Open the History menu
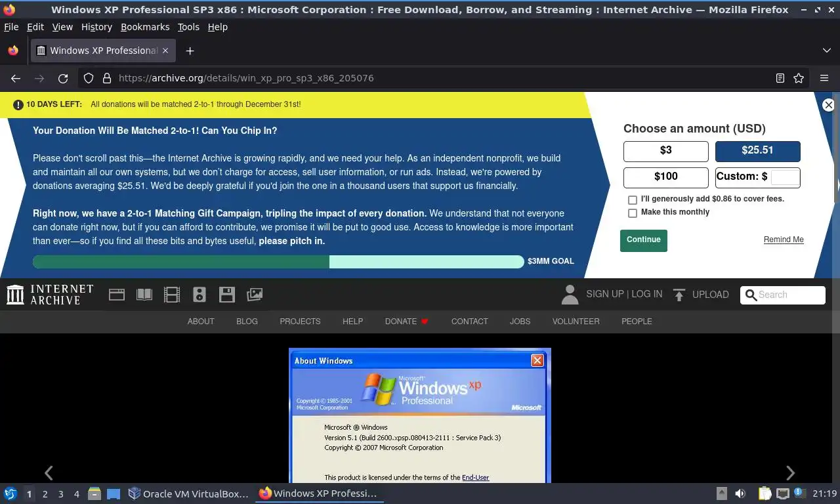 [96, 27]
